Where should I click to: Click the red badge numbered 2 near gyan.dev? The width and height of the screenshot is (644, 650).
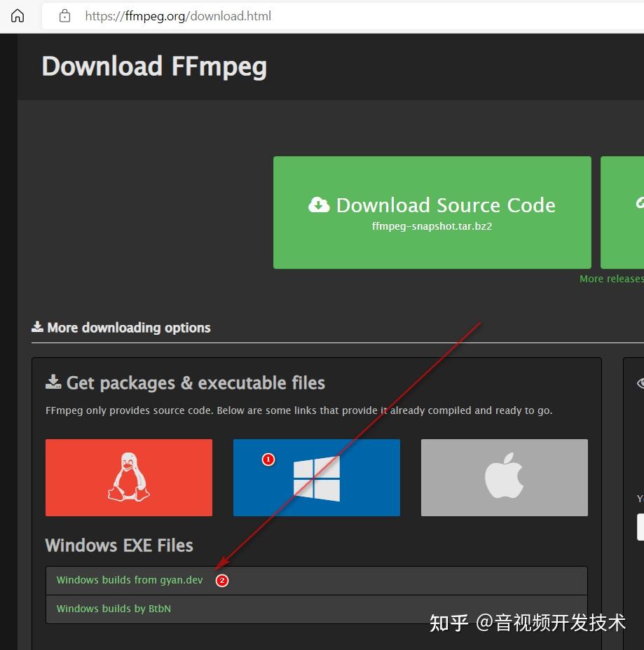point(222,581)
